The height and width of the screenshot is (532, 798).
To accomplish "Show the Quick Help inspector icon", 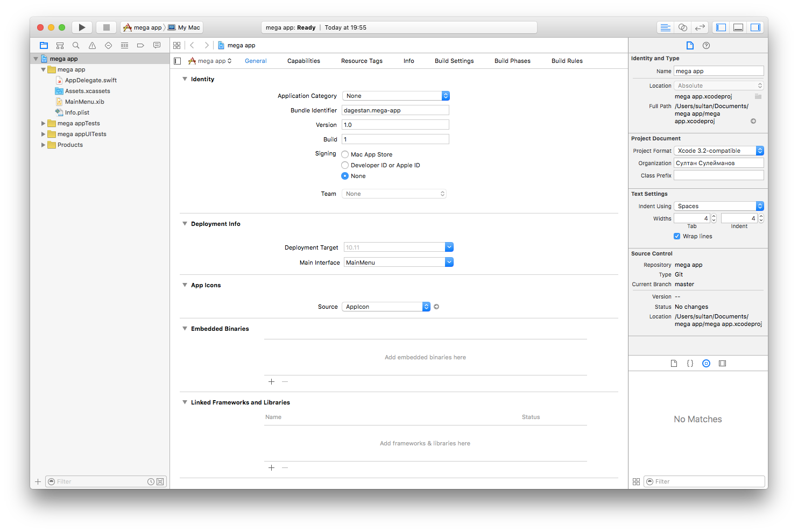I will tap(707, 46).
